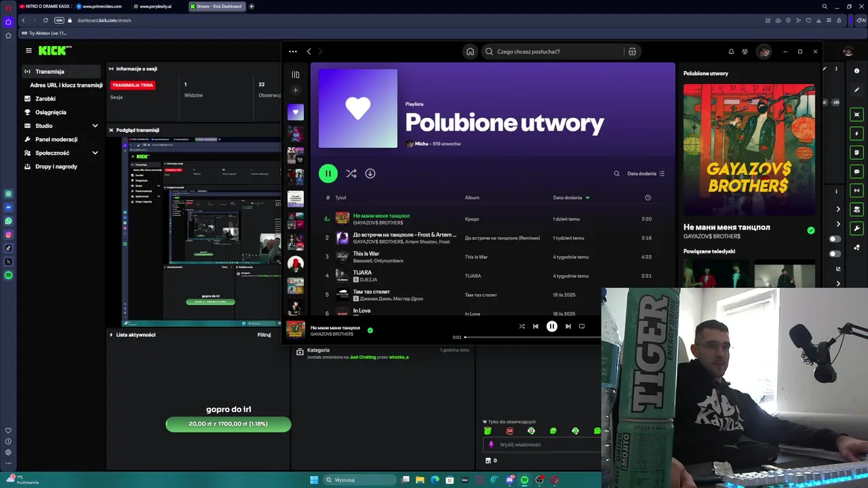Skip to next track in player bar
The image size is (868, 488).
pos(568,327)
